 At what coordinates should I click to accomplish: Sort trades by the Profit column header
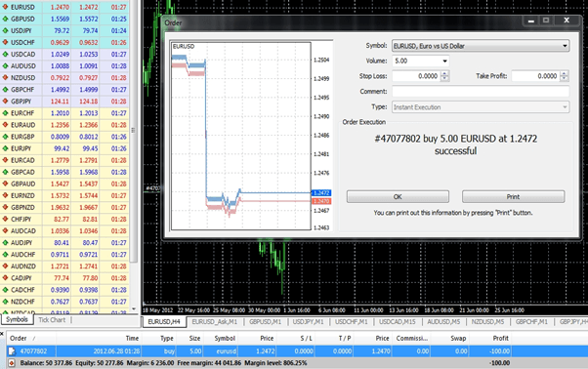[x=491, y=339]
